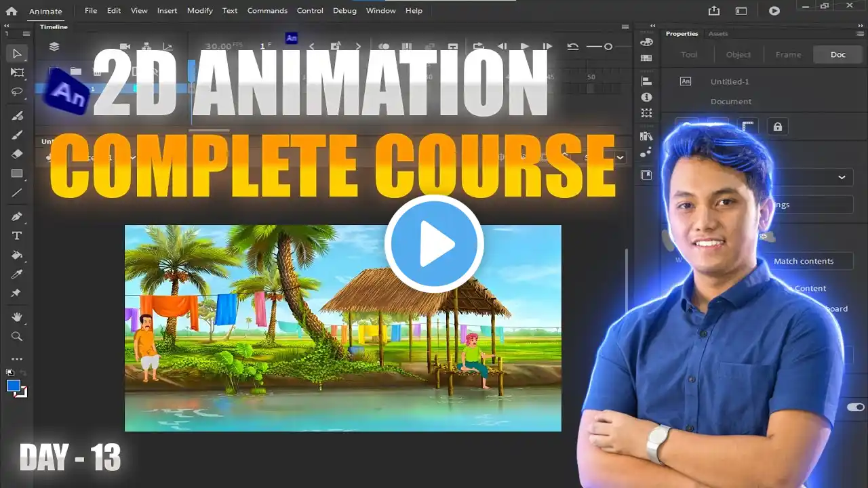Toggle the timeline camera icon
Viewport: 868px width, 488px height.
click(125, 47)
